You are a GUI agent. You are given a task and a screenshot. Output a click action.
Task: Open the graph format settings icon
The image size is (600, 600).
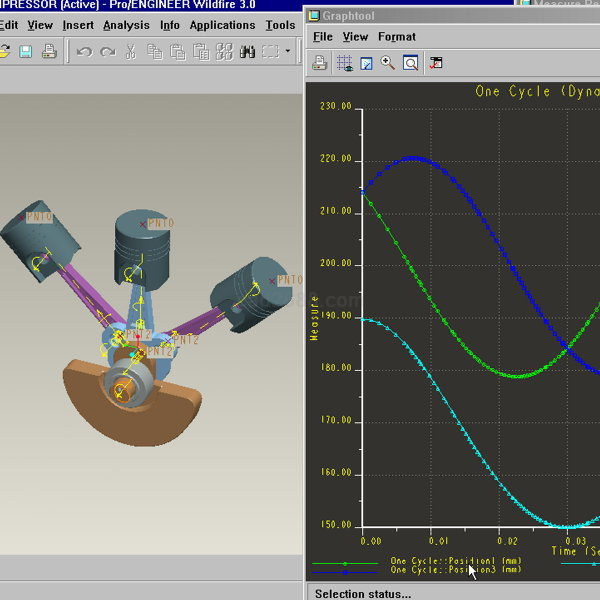point(436,63)
